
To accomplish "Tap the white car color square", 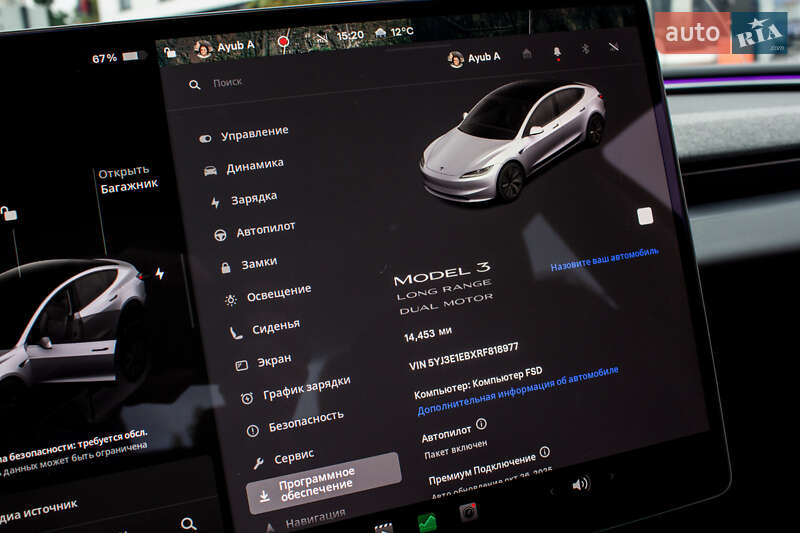I will 645,216.
